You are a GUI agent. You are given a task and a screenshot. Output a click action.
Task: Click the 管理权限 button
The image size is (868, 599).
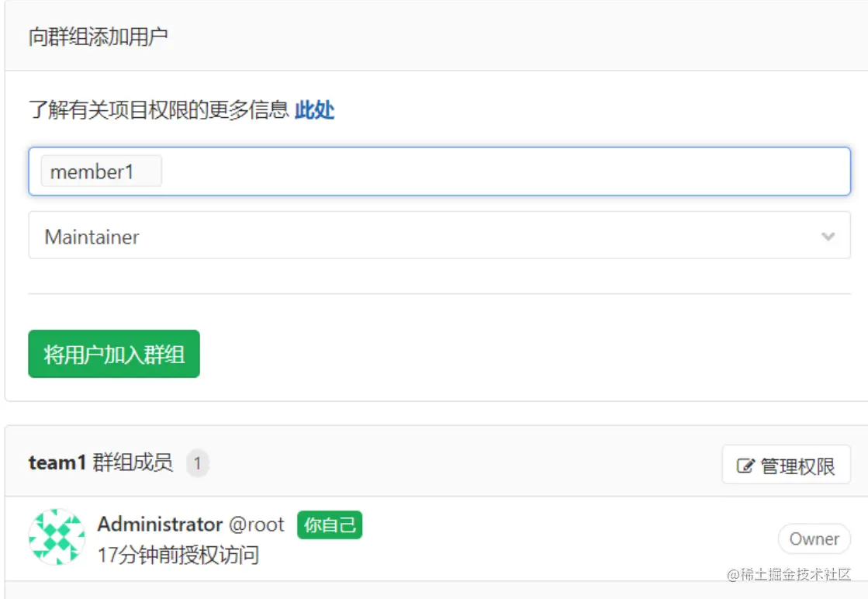(x=786, y=465)
